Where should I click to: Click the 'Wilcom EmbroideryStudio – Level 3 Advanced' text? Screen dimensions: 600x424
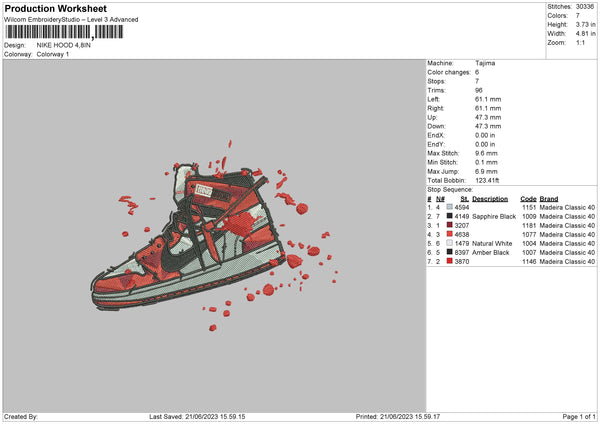click(x=71, y=20)
